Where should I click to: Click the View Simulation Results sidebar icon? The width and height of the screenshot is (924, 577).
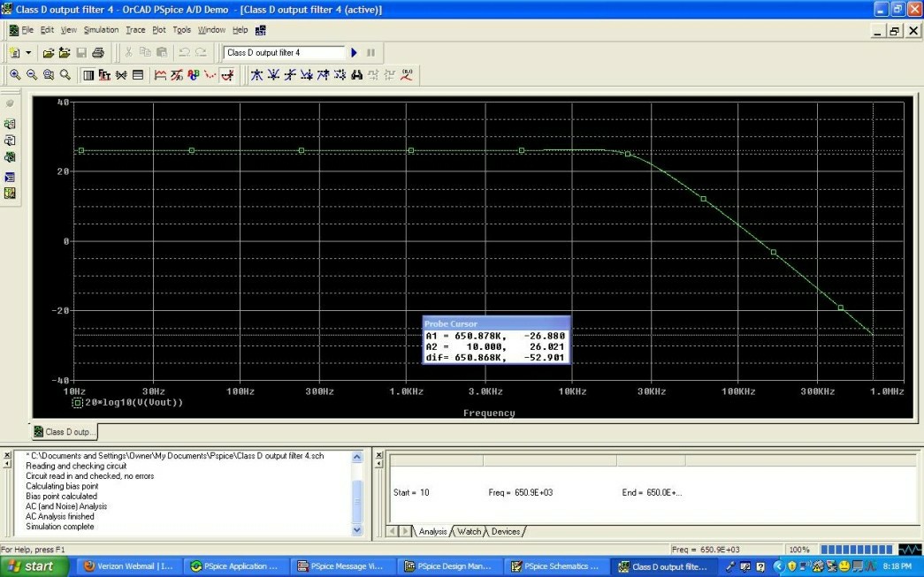pos(10,157)
